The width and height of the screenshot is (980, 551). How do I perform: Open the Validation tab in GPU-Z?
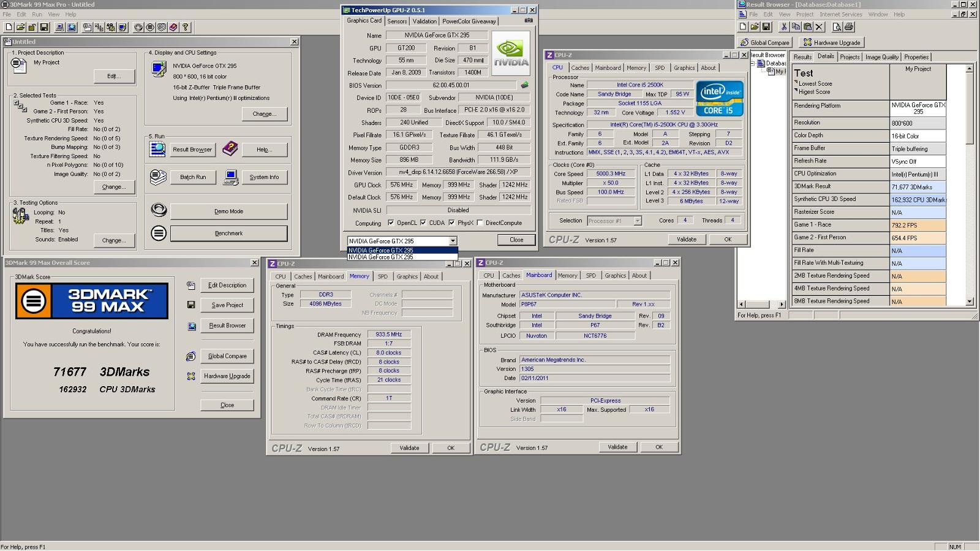click(424, 21)
